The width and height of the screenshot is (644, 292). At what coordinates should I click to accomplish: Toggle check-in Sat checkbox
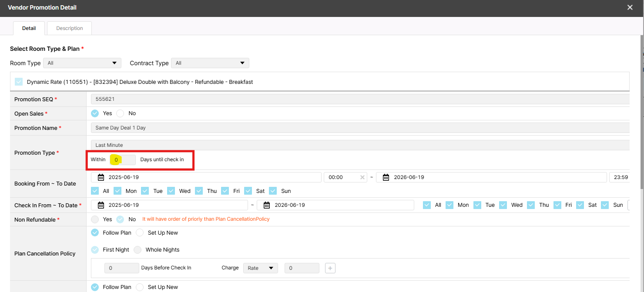(580, 205)
